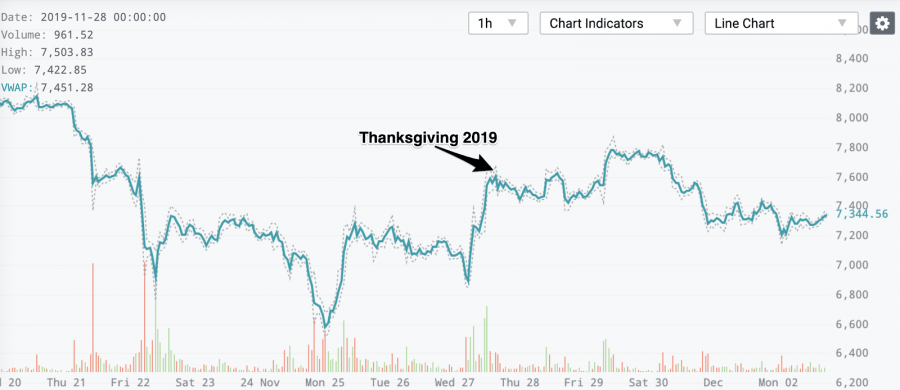
Task: Click the arrow on the 1h selector
Action: pyautogui.click(x=513, y=24)
